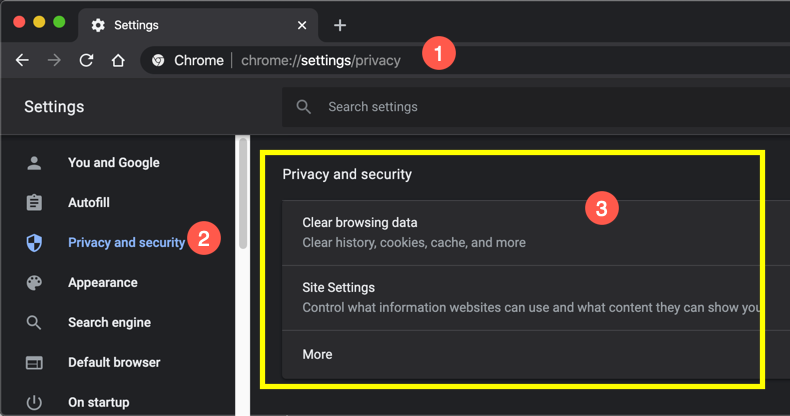Screen dimensions: 790x416
Task: Select Appearance in the sidebar
Action: point(103,283)
